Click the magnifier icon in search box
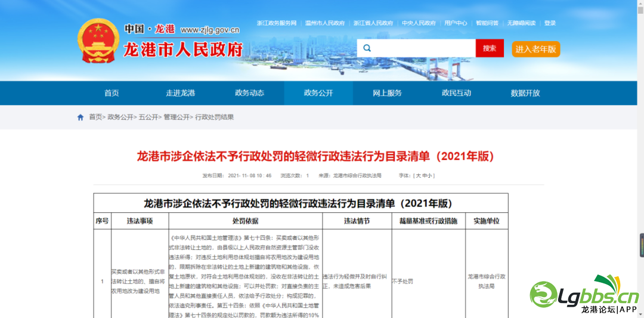Screen dimensions: 644x318 click(367, 48)
